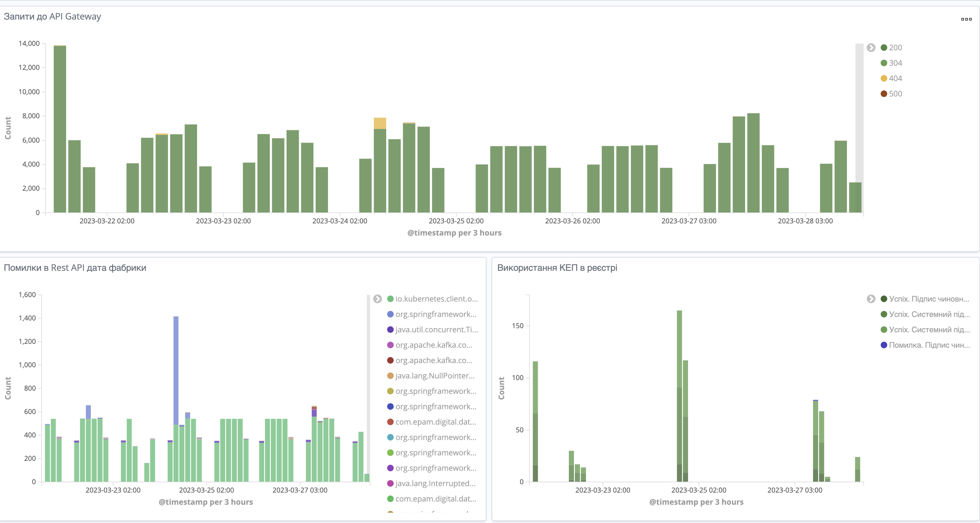Select the 304 status legend entry
The width and height of the screenshot is (980, 523).
pos(891,63)
